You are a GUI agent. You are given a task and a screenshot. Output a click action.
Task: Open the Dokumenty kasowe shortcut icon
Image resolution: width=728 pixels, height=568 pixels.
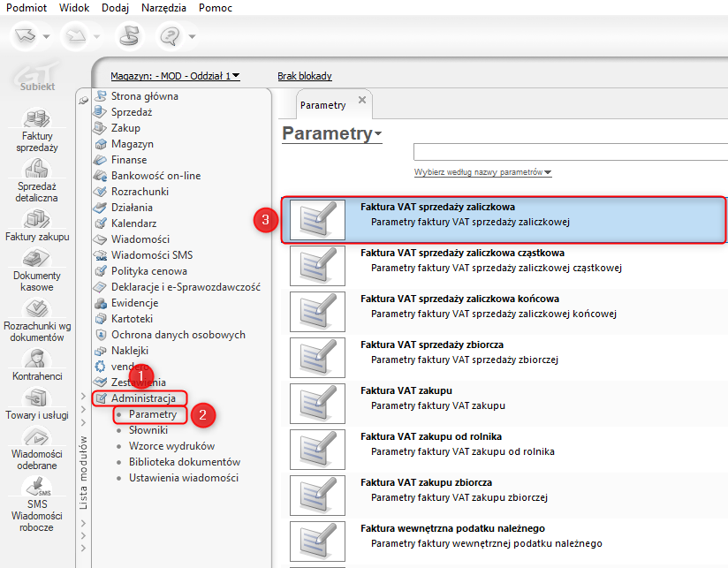(x=37, y=258)
